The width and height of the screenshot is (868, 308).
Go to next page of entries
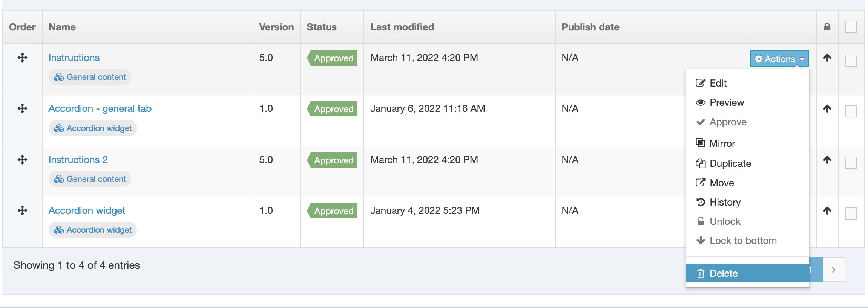pos(834,270)
